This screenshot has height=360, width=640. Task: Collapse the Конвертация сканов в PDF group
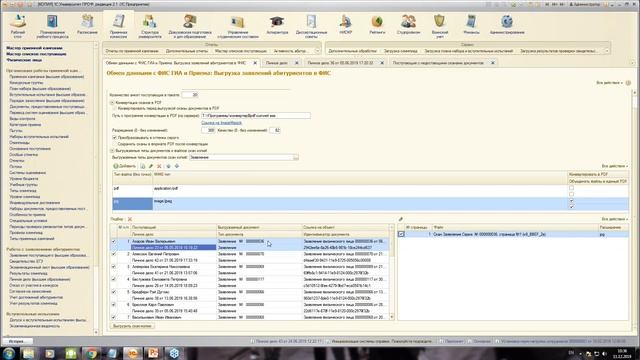pyautogui.click(x=112, y=103)
